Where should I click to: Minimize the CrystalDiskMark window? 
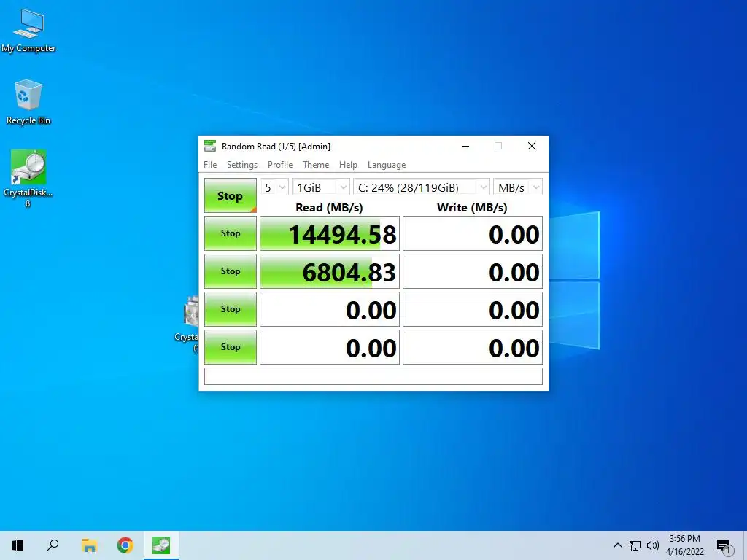465,146
